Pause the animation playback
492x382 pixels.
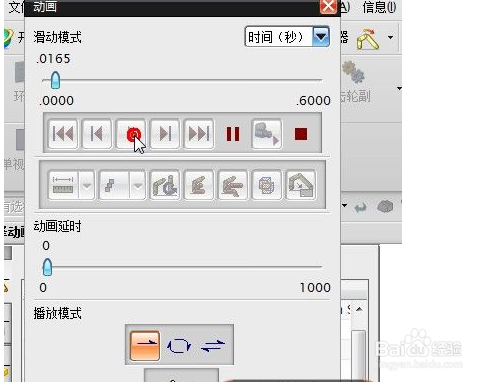click(233, 134)
